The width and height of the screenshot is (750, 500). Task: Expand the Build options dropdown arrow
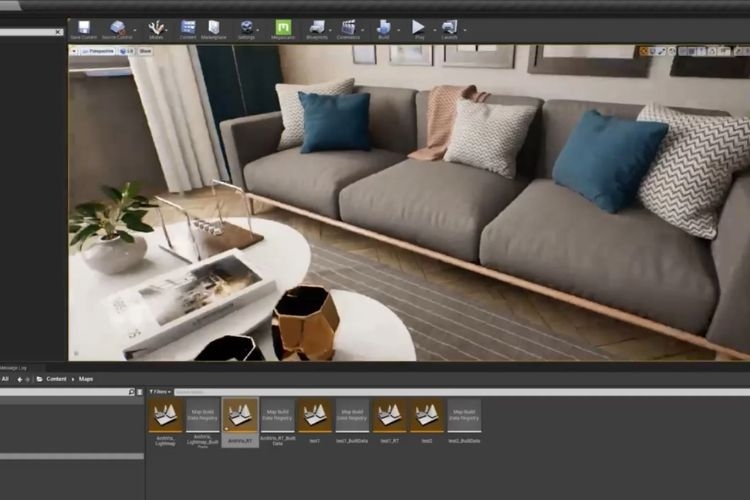point(399,30)
